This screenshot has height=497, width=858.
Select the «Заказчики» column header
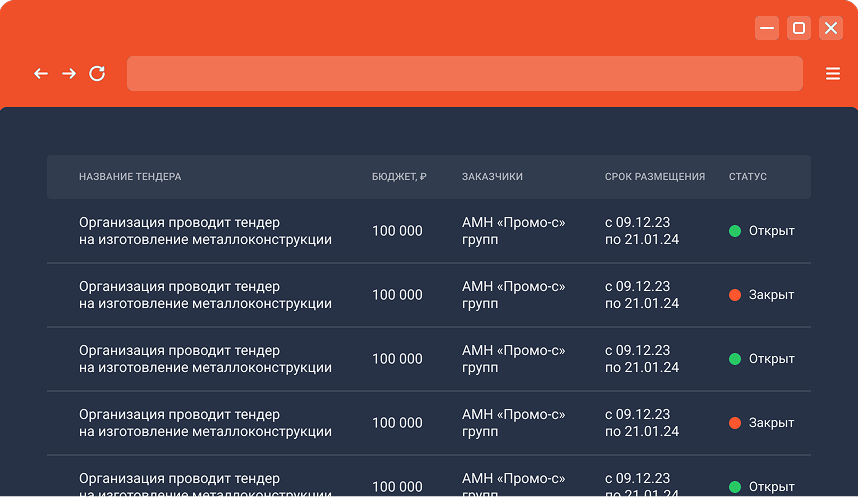[492, 177]
